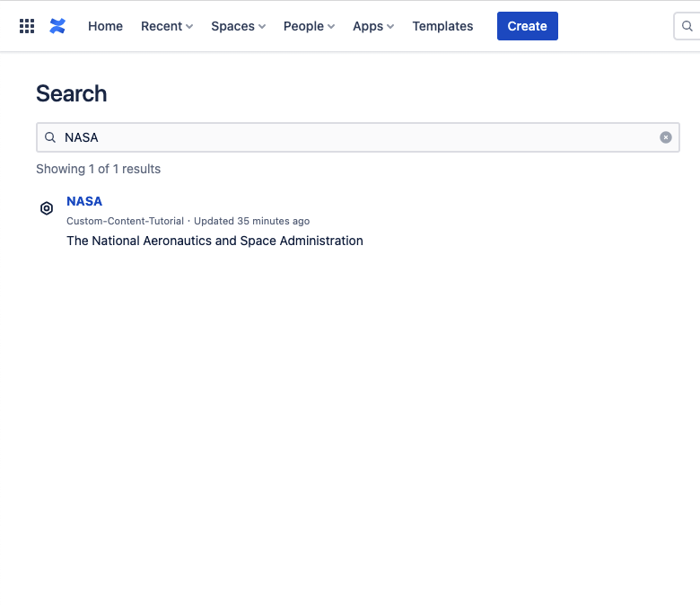Click the Search page heading
Screen dimensions: 700x606
(x=71, y=93)
